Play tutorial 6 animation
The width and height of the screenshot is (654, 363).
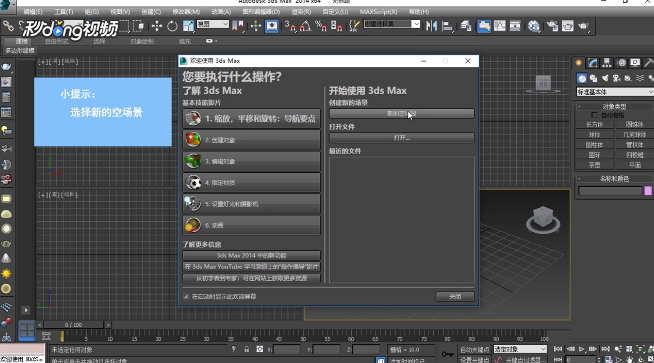[252, 225]
